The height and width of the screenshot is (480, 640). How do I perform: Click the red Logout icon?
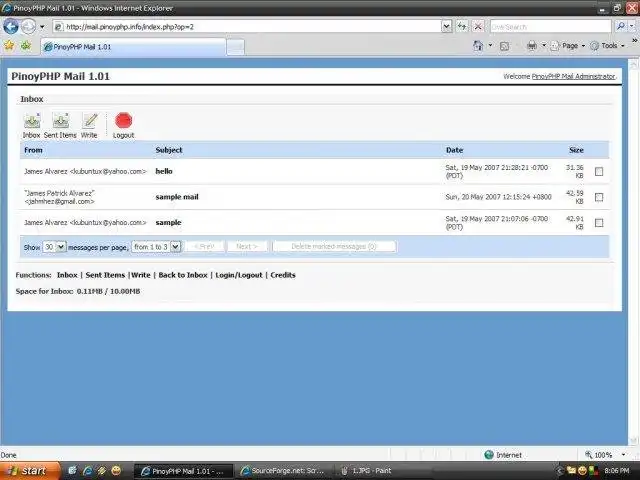(x=123, y=121)
